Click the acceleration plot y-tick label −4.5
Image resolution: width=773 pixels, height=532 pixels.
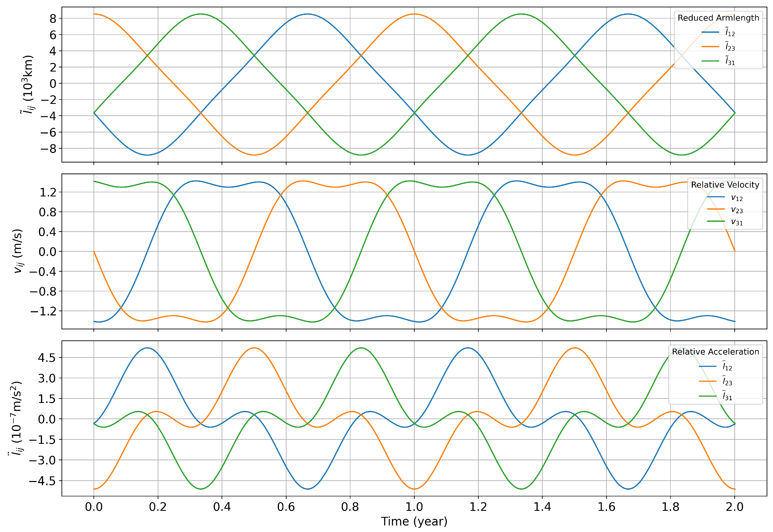42,481
